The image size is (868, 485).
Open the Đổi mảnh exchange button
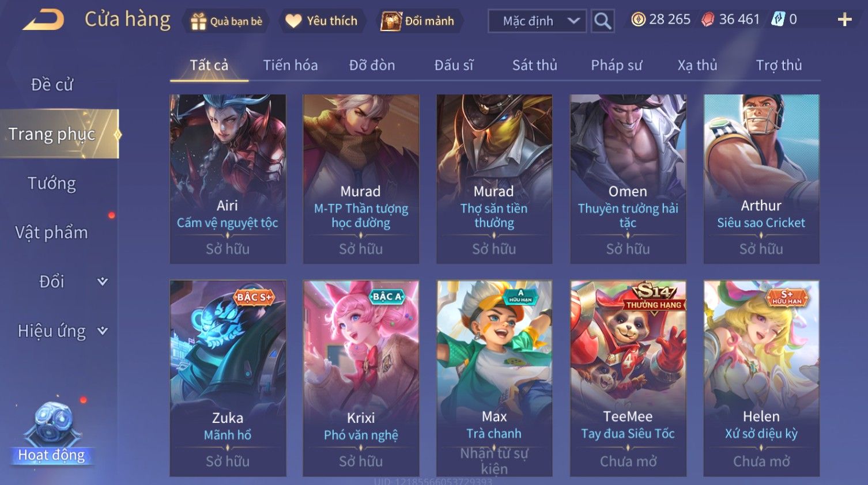click(x=418, y=21)
